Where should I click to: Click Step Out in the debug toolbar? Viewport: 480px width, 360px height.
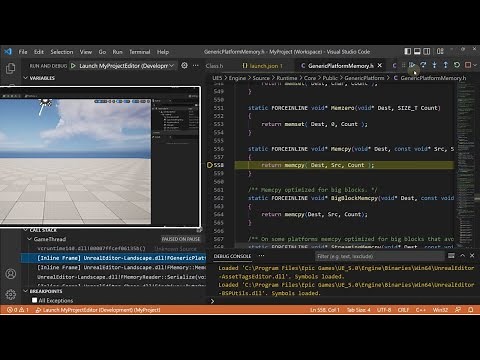click(x=445, y=65)
